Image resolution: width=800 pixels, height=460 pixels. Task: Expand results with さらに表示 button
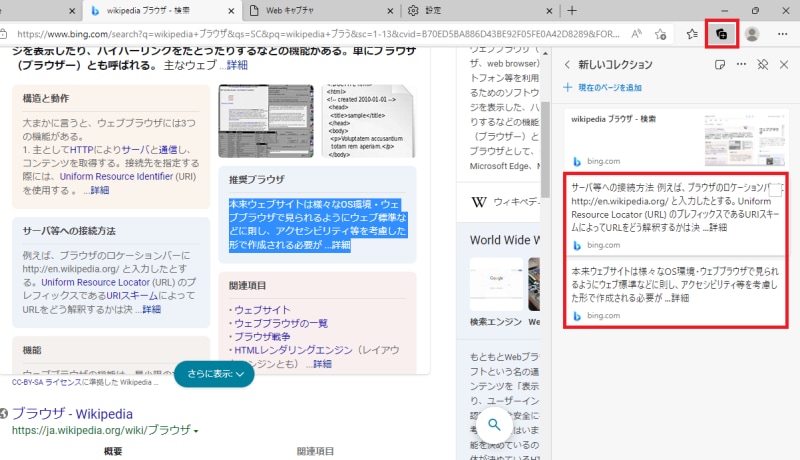[x=213, y=374]
